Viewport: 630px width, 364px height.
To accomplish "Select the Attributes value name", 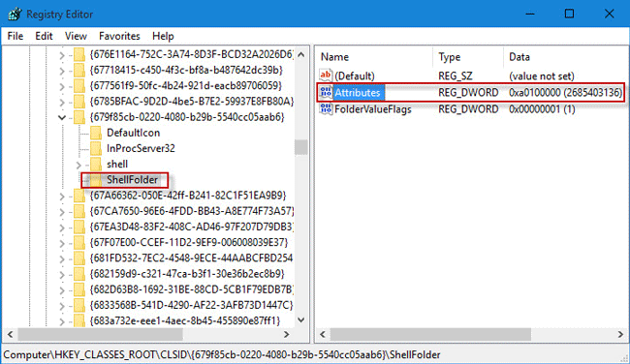I will click(x=358, y=93).
